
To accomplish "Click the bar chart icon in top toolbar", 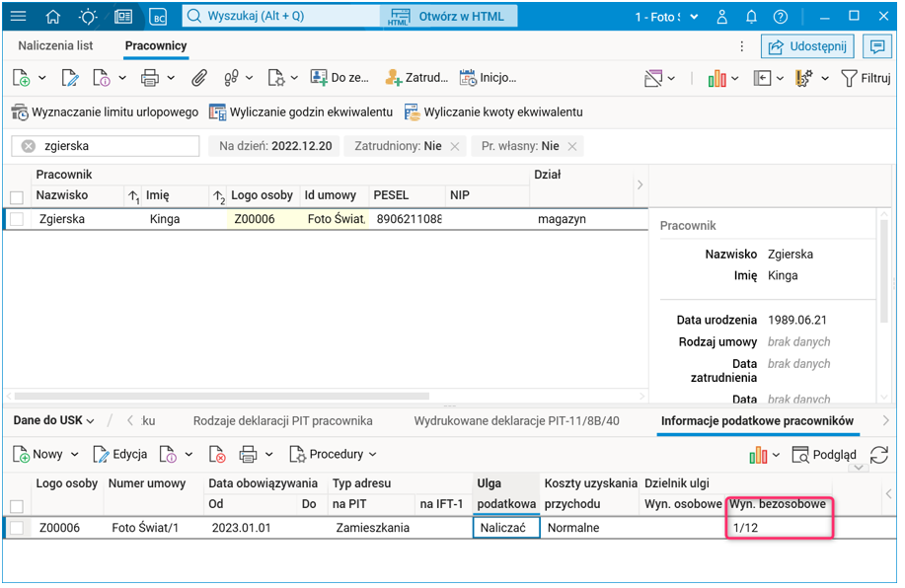I will pos(716,78).
